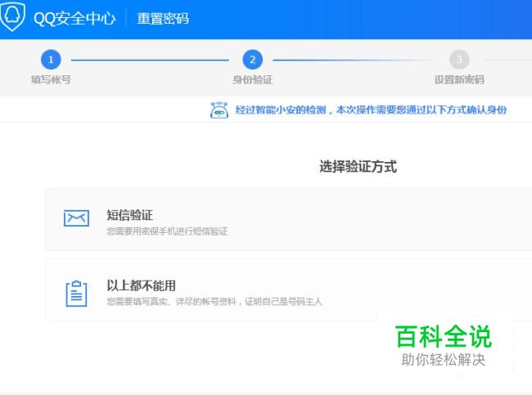Click the blue 经过智能小安的检测 notice text
The height and width of the screenshot is (395, 532).
371,110
